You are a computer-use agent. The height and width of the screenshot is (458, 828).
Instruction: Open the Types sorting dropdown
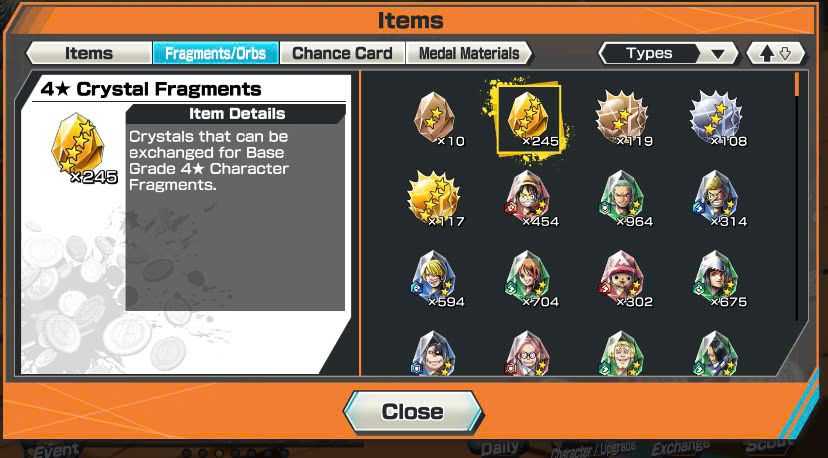point(668,53)
